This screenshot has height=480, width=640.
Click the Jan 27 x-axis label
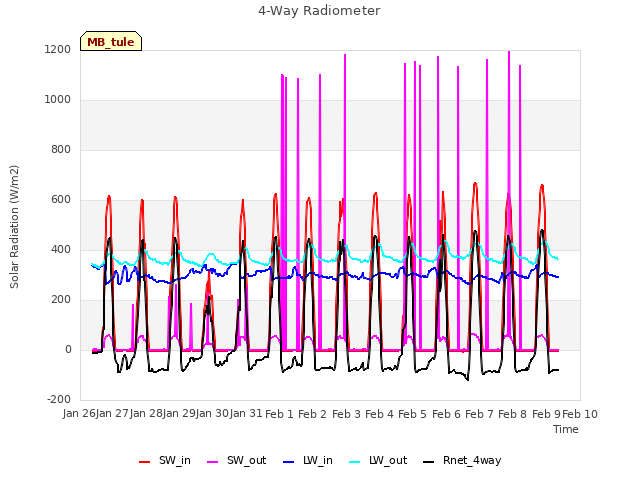[113, 413]
